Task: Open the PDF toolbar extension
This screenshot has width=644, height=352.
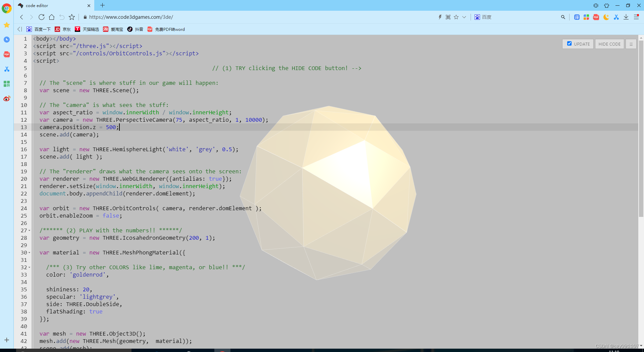Action: click(x=596, y=17)
